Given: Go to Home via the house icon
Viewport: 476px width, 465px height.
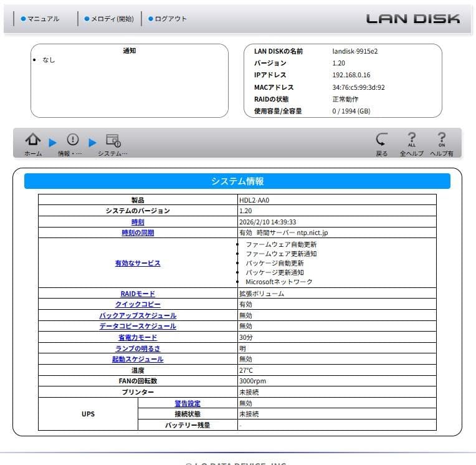Looking at the screenshot, I should [x=33, y=140].
